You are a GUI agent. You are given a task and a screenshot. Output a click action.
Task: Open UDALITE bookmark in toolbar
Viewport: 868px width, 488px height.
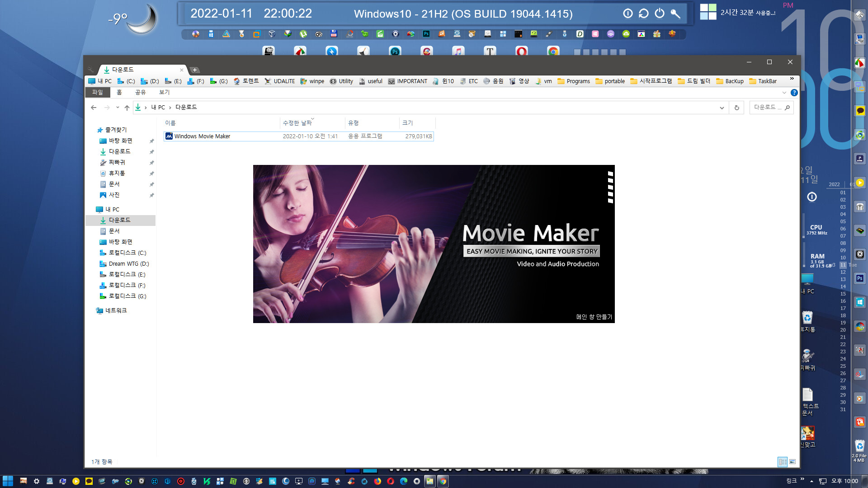280,81
